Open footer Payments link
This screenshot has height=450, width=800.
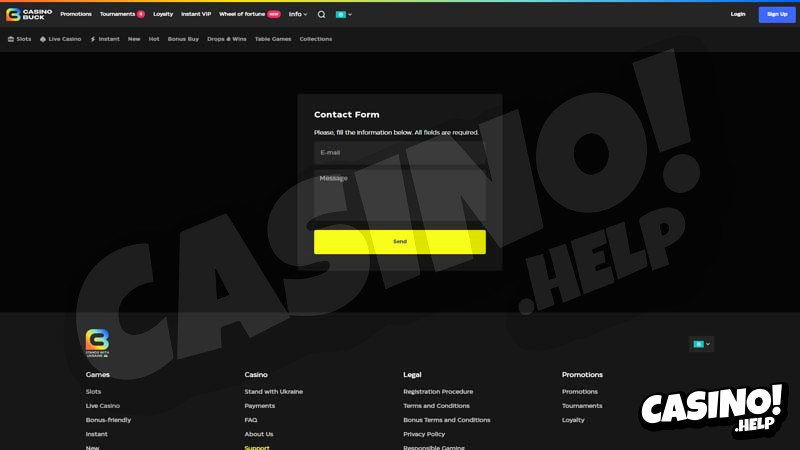260,406
